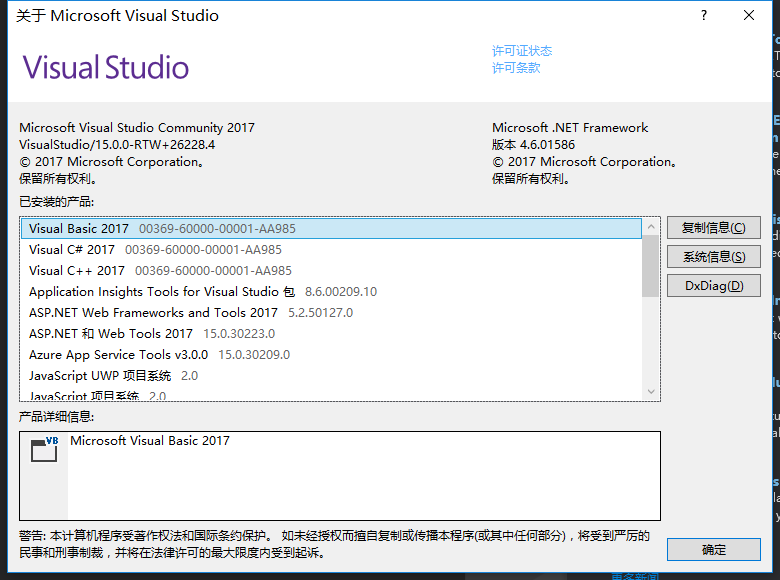Viewport: 780px width, 580px height.
Task: Click the help question mark button
Action: [703, 15]
